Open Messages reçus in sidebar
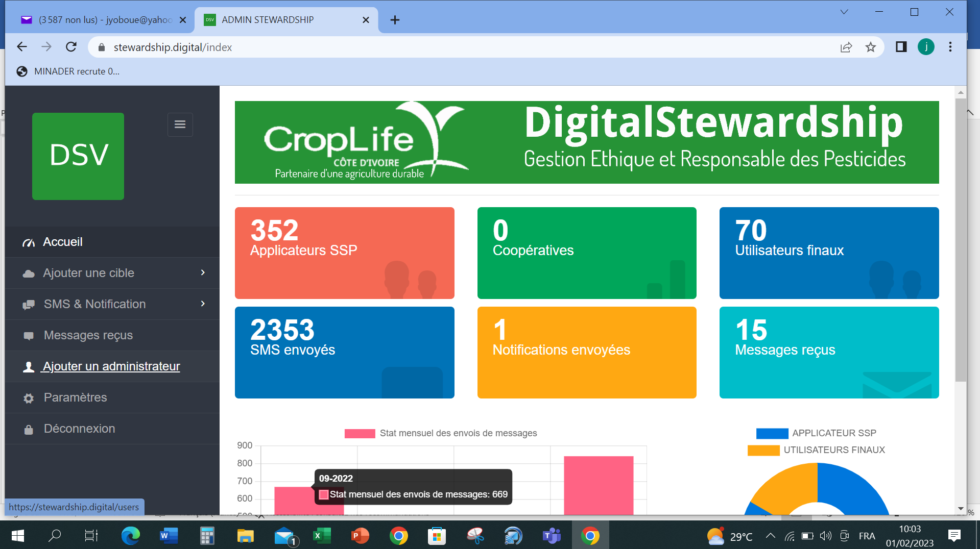The width and height of the screenshot is (980, 549). click(x=88, y=335)
